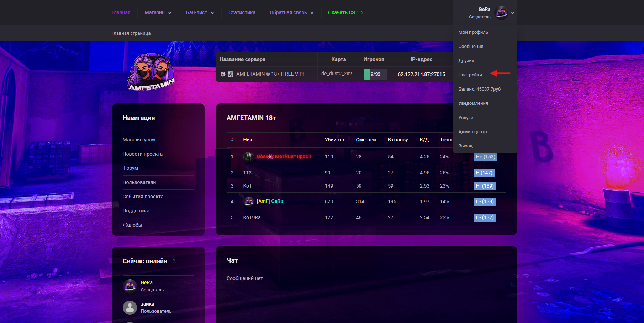Click Главная страница breadcrumb

pyautogui.click(x=131, y=33)
